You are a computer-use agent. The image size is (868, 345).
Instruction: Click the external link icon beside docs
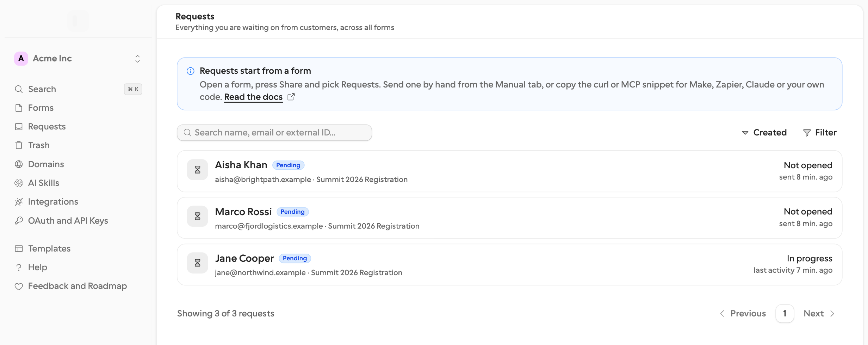[291, 97]
